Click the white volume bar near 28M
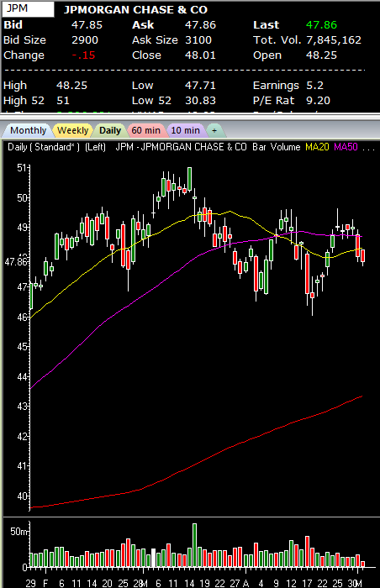Viewport: 380px width, 588px height. [153, 558]
